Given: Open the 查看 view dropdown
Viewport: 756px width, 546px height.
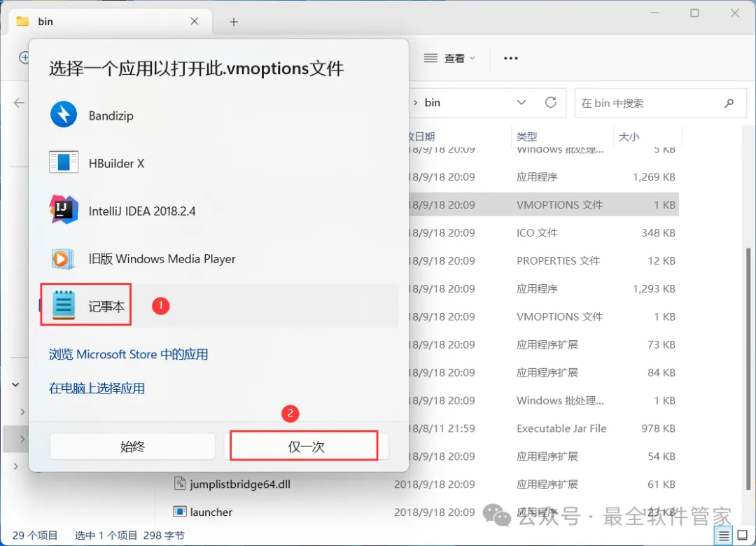Looking at the screenshot, I should (x=449, y=58).
